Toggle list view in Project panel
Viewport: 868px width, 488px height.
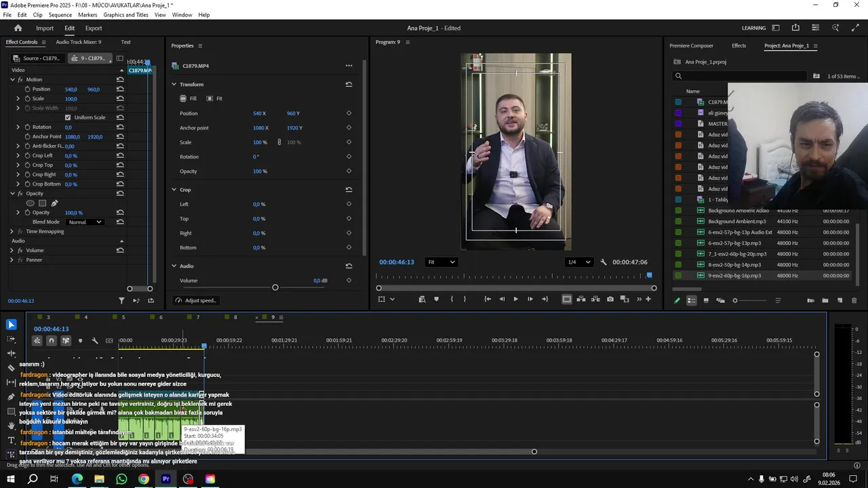[692, 300]
